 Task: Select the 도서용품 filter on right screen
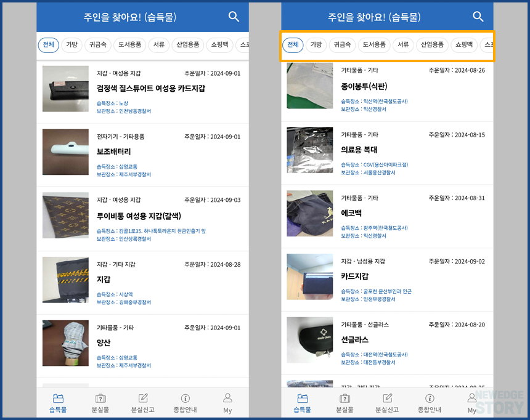374,44
